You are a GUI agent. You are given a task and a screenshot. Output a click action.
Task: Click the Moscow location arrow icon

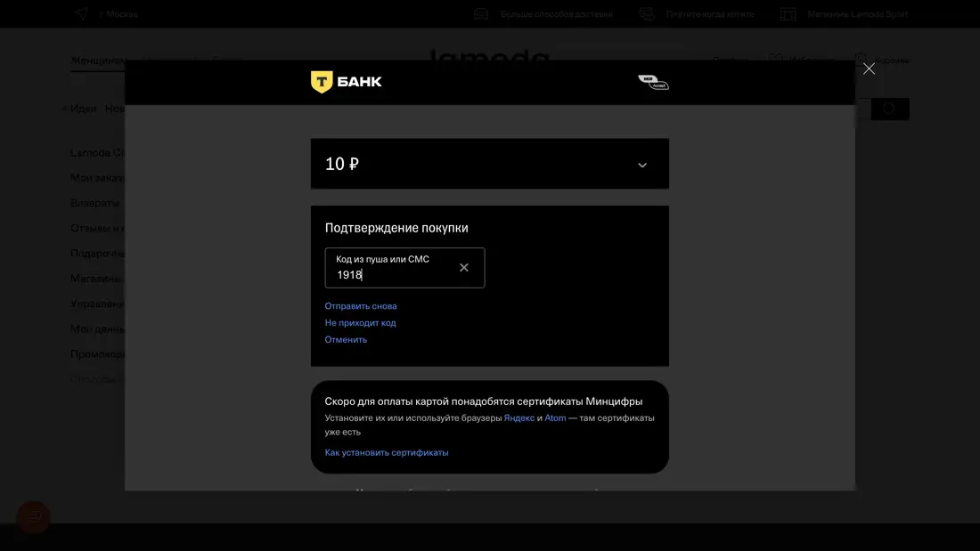[81, 13]
